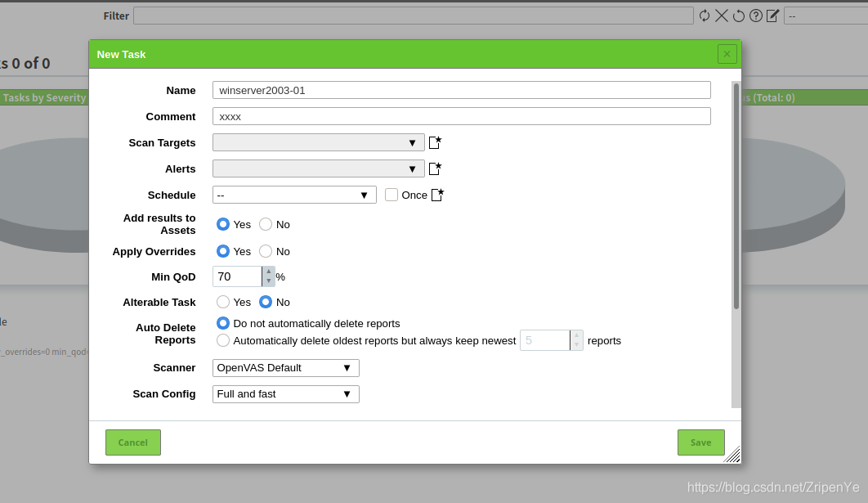Open filter help question mark icon
This screenshot has height=503, width=868.
pos(756,16)
